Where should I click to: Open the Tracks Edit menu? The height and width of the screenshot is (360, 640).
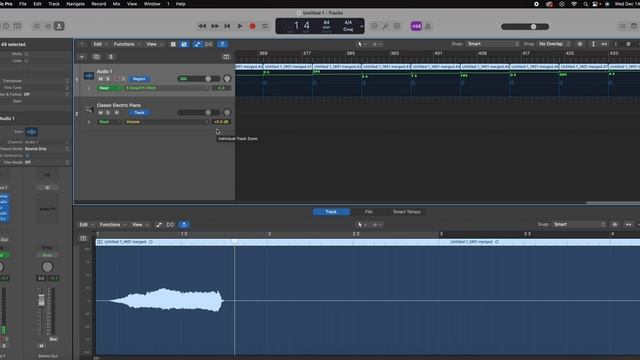pos(100,44)
